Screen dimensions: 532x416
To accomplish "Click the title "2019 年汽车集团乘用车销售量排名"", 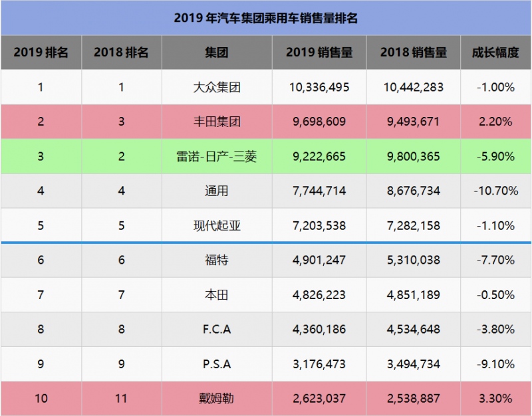I will [265, 18].
